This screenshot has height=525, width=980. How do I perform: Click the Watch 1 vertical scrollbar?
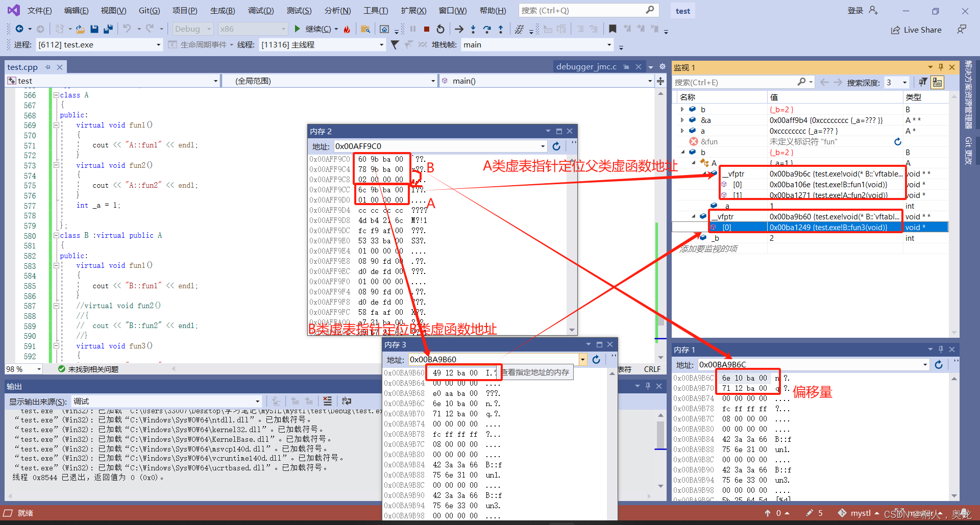click(954, 214)
